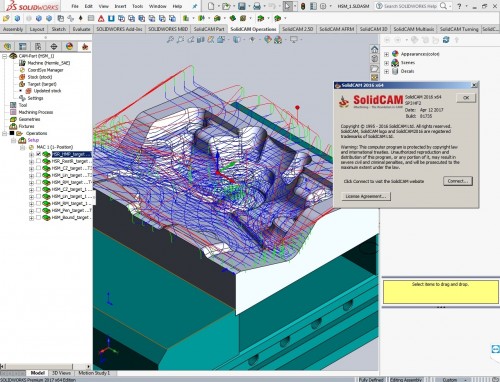Open the ConfigurationManager tab icon
The height and width of the screenshot is (382, 500).
(x=38, y=46)
